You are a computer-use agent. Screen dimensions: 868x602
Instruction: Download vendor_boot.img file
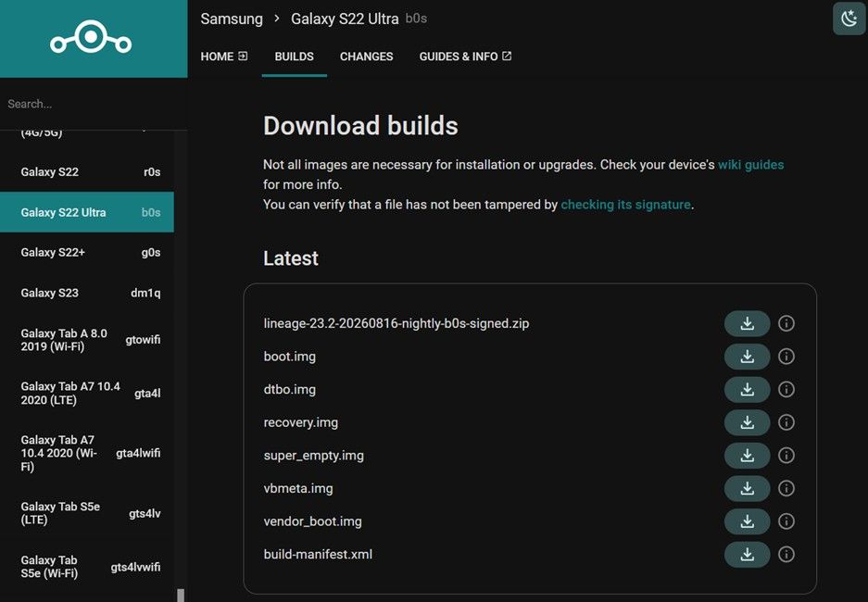point(747,521)
